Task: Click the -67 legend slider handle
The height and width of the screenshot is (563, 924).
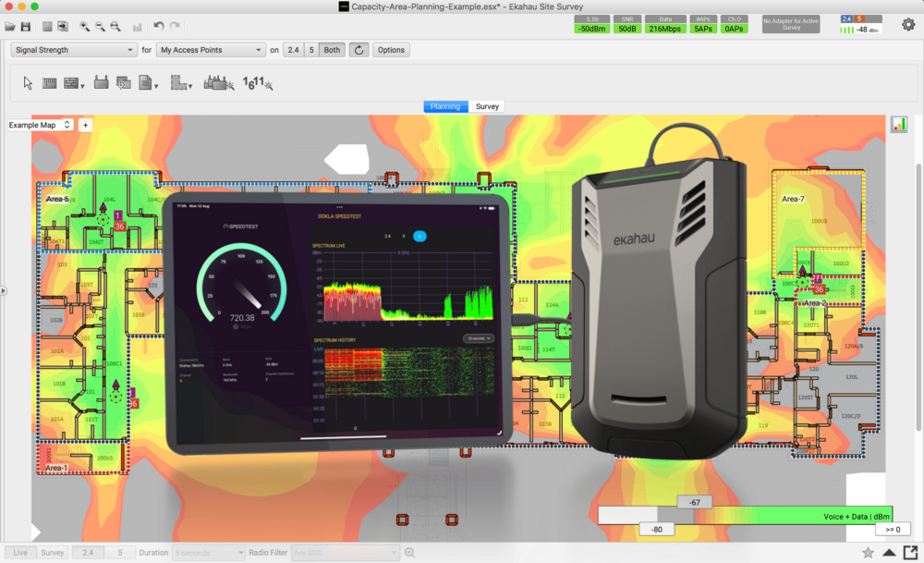Action: point(694,502)
